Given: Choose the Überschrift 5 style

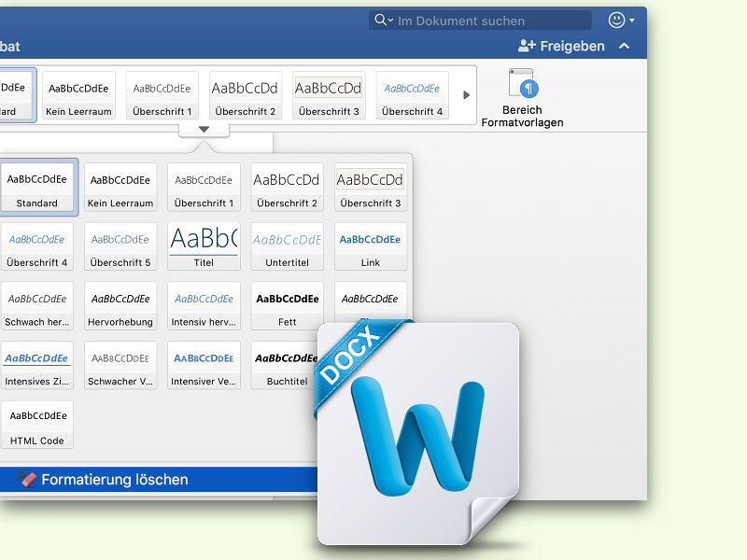Looking at the screenshot, I should point(120,246).
